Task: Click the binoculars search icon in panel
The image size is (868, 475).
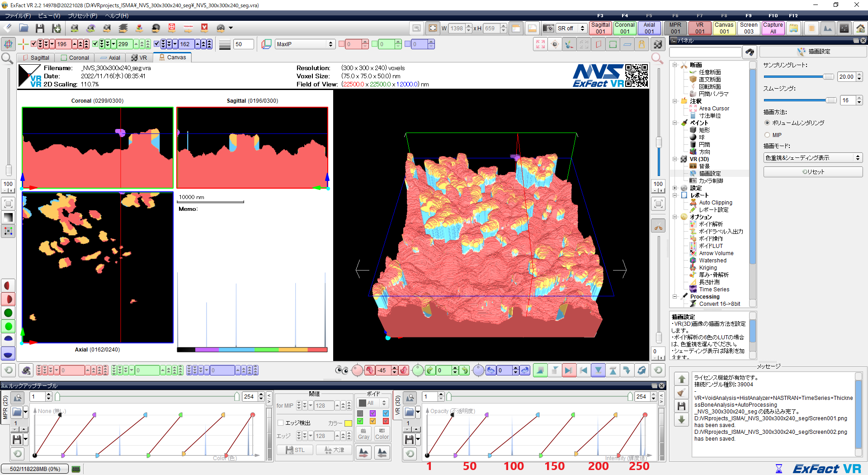Action: [x=750, y=52]
